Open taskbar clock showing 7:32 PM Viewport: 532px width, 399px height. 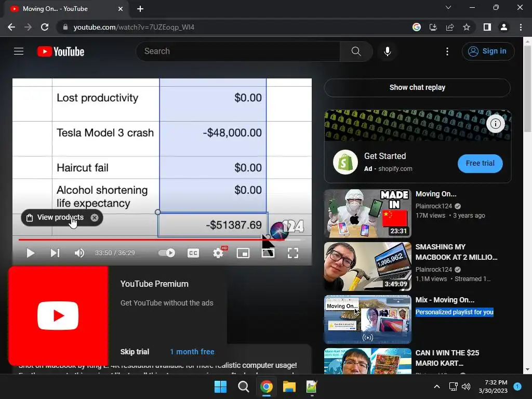coord(493,387)
